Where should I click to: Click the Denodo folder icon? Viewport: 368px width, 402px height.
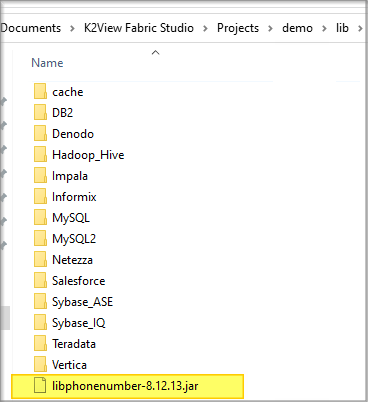(x=40, y=134)
